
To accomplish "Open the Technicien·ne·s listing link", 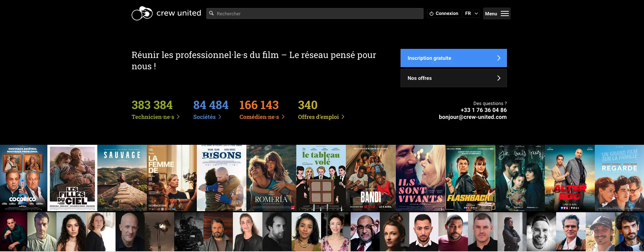I will tap(153, 117).
